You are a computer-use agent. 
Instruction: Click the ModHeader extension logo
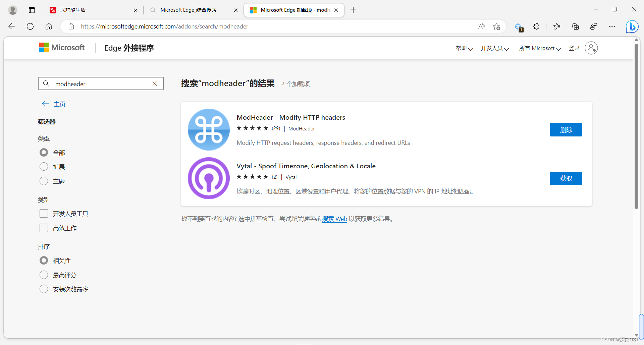pos(209,129)
